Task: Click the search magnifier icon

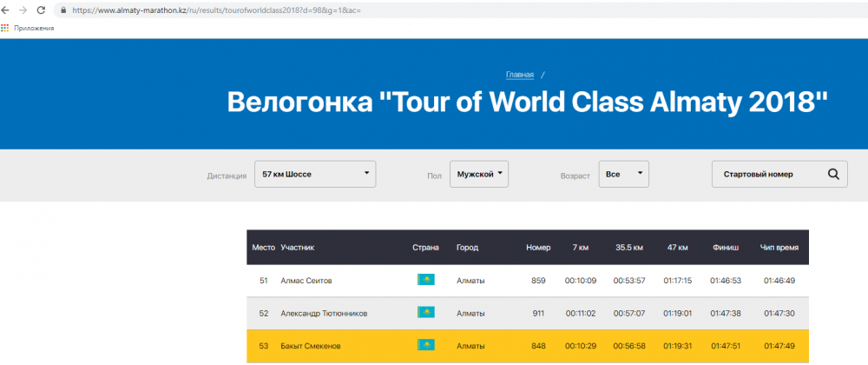Action: click(833, 174)
